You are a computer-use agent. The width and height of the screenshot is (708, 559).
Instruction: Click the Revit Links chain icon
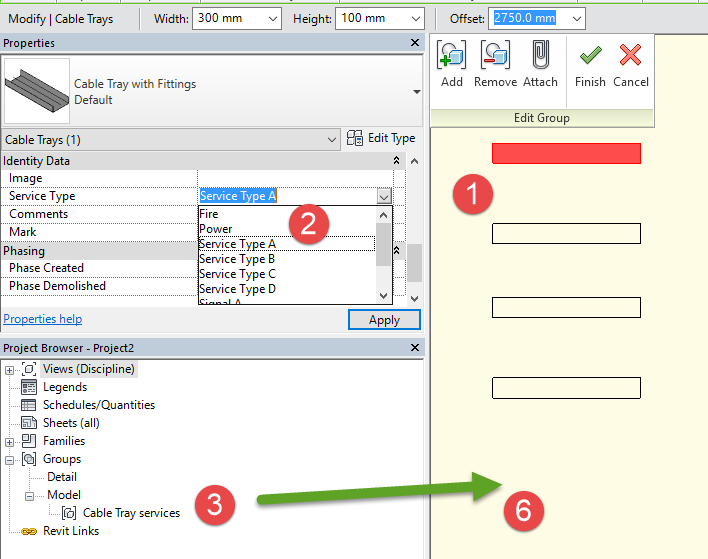click(29, 531)
